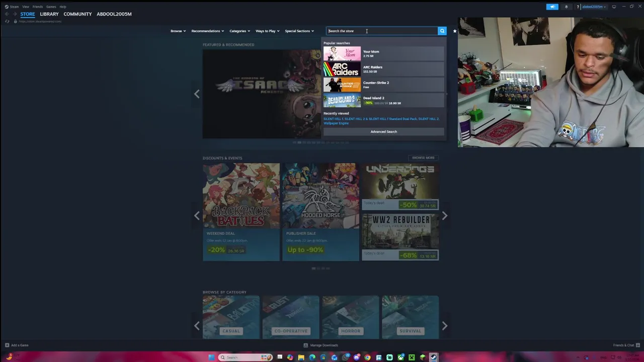Image resolution: width=644 pixels, height=362 pixels.
Task: Click the browser back arrow
Action: (7, 14)
